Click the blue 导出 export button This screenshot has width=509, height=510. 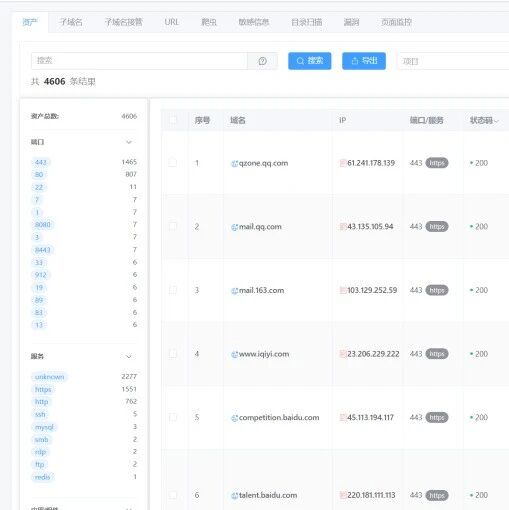click(364, 61)
